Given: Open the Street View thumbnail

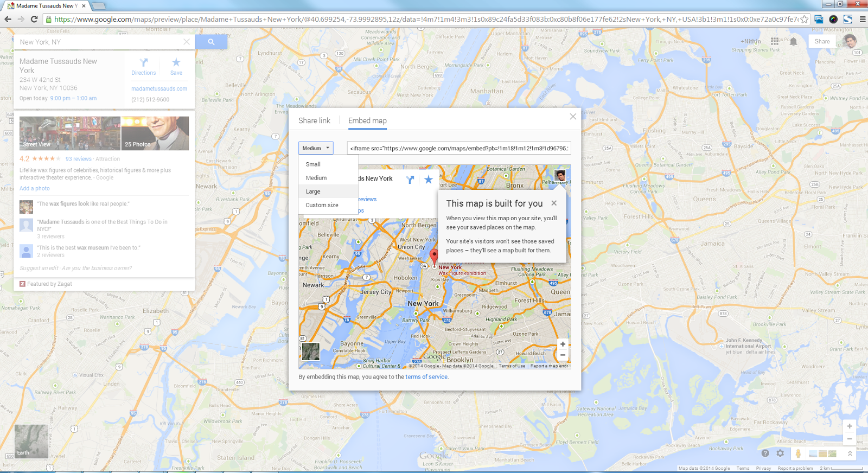Looking at the screenshot, I should (70, 133).
